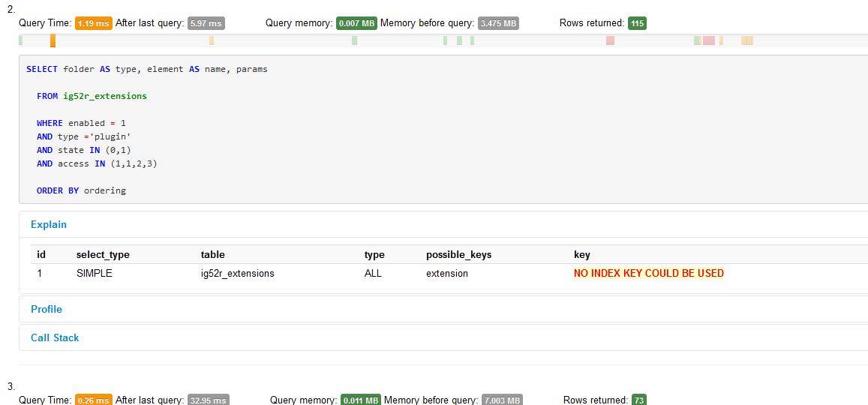Click the 'id' column header

pos(41,255)
